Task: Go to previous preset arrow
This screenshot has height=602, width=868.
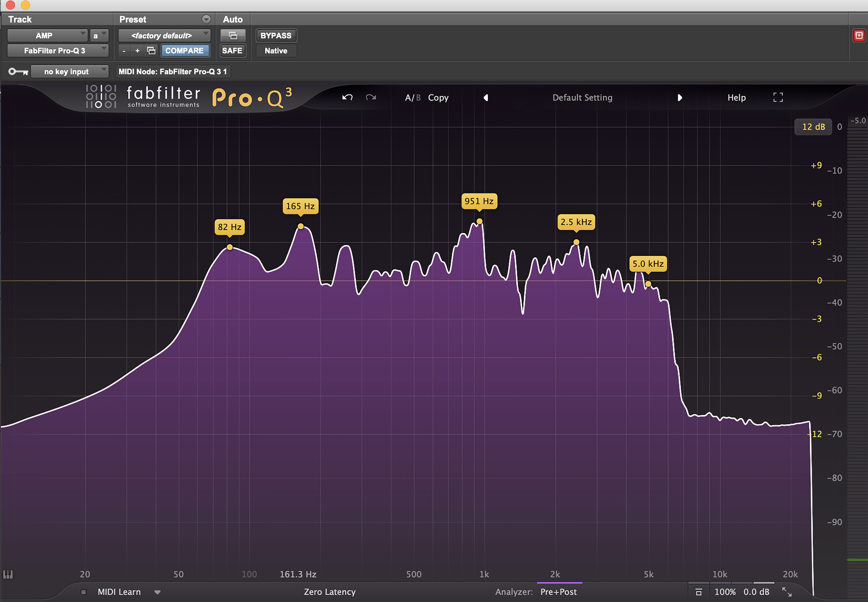Action: [x=486, y=98]
